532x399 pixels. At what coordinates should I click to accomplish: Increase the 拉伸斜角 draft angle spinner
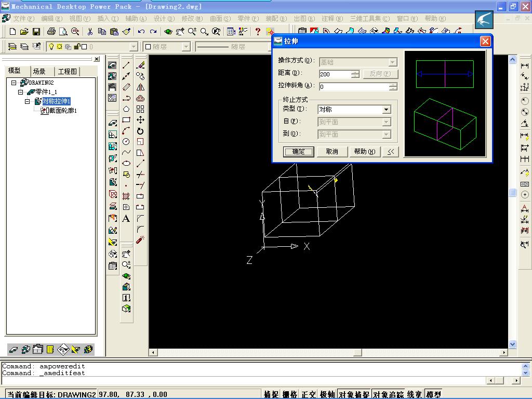pyautogui.click(x=393, y=85)
